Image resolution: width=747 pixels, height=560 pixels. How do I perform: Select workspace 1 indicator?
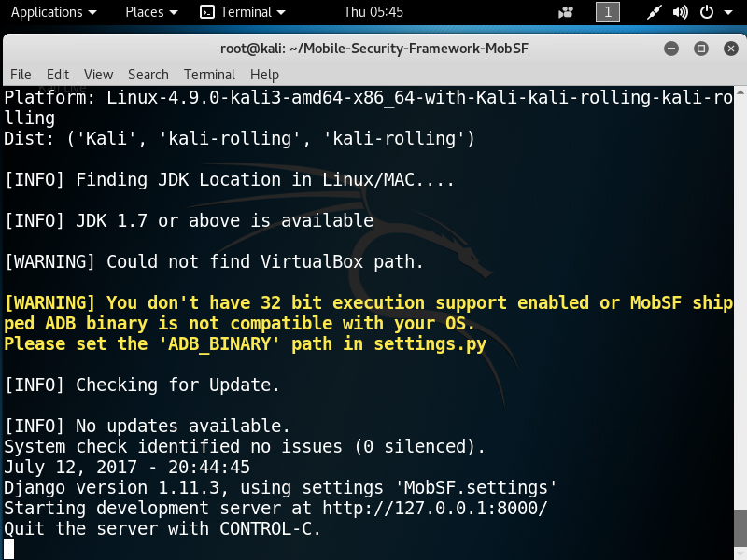point(608,12)
